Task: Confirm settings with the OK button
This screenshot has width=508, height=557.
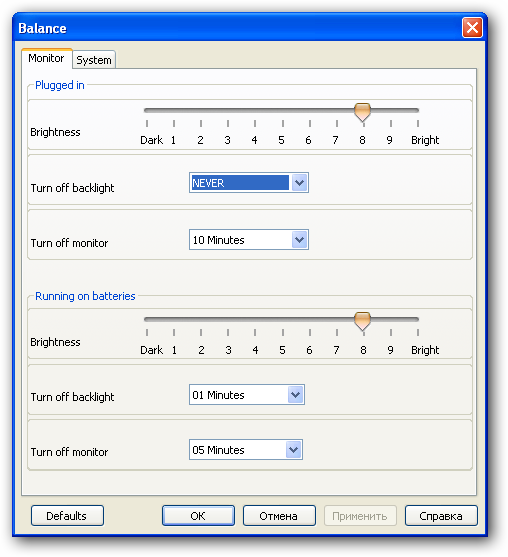Action: [198, 515]
